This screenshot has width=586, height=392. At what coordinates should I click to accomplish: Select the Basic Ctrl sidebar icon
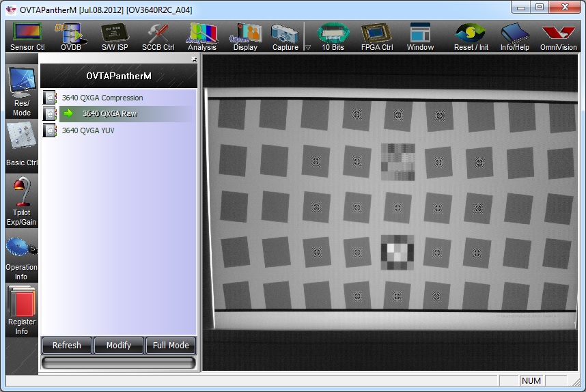[22, 145]
